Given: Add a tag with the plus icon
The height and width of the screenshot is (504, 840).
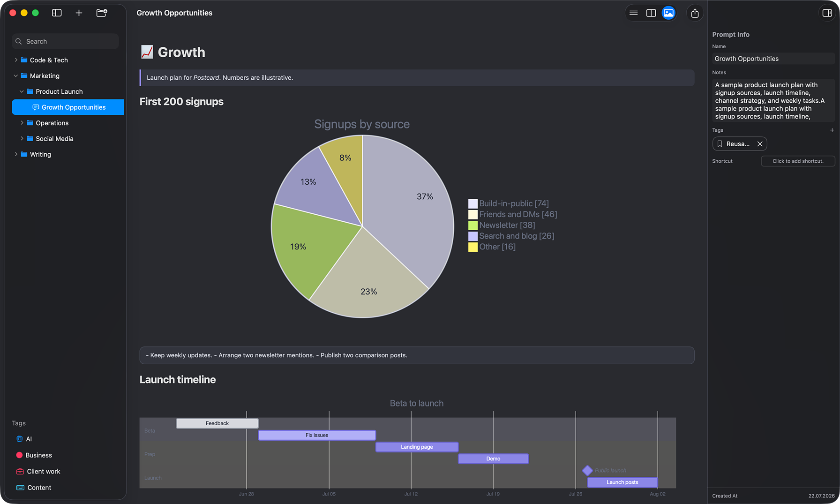Looking at the screenshot, I should [832, 130].
